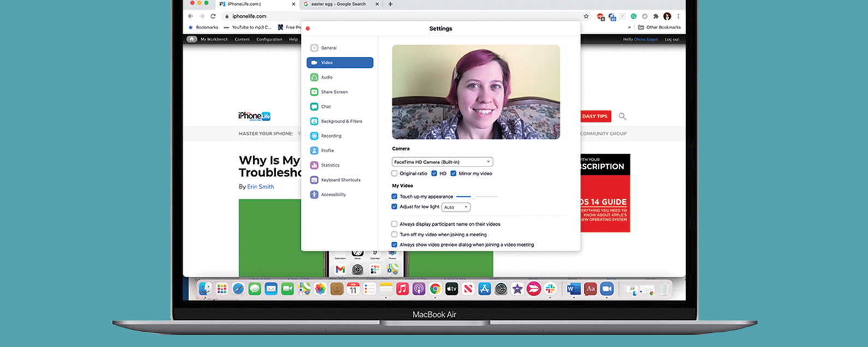Image resolution: width=868 pixels, height=347 pixels.
Task: Open the Mail app in Dock
Action: (271, 289)
